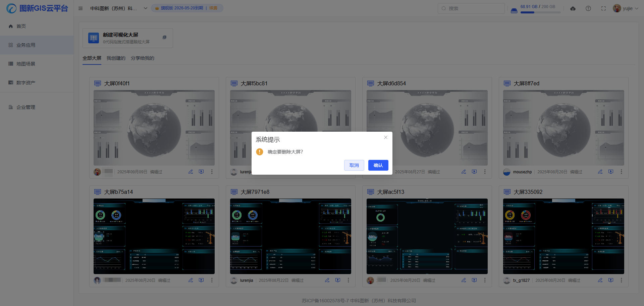
Task: Click the 搜索 search input field
Action: click(471, 8)
